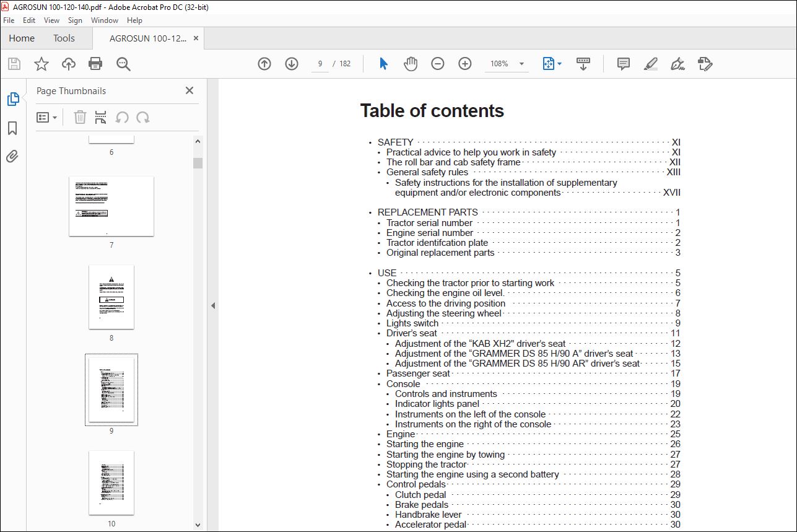Open 'Tractor serial number' contents entry
The height and width of the screenshot is (532, 797).
[429, 223]
